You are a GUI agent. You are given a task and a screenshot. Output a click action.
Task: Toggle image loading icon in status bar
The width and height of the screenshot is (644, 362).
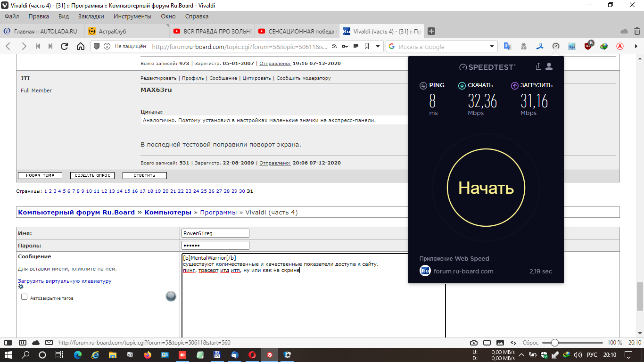[x=500, y=343]
